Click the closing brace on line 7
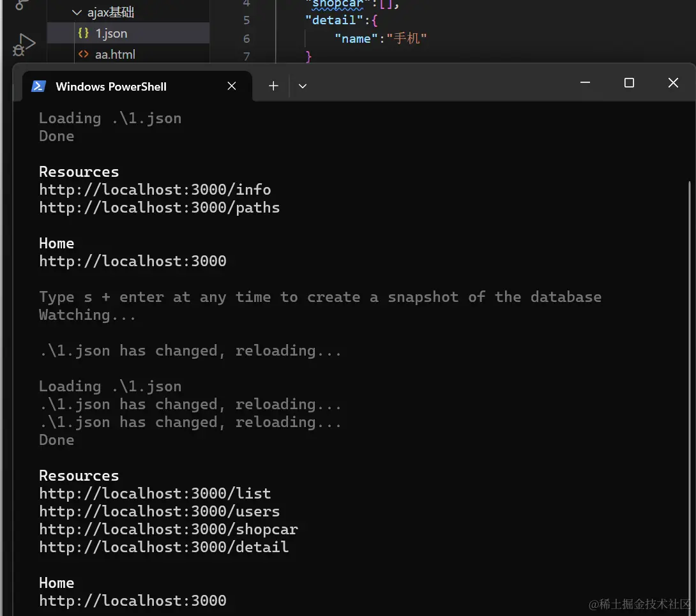The height and width of the screenshot is (616, 696). [x=308, y=56]
